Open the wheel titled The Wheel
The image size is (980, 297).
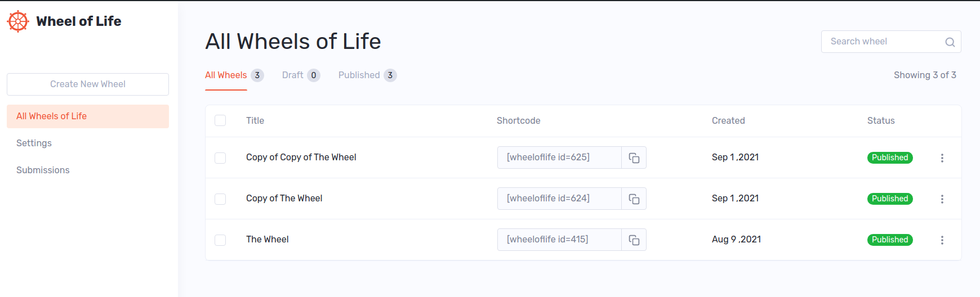coord(268,240)
